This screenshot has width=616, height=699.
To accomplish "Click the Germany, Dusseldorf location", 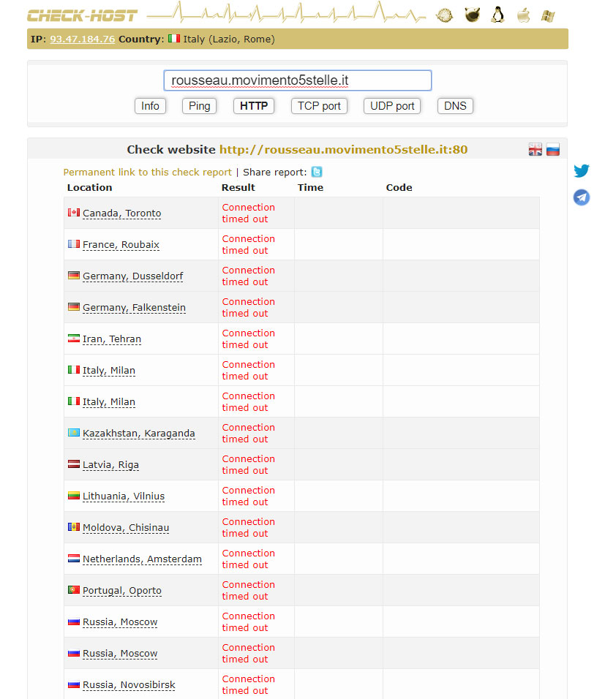I will click(133, 276).
